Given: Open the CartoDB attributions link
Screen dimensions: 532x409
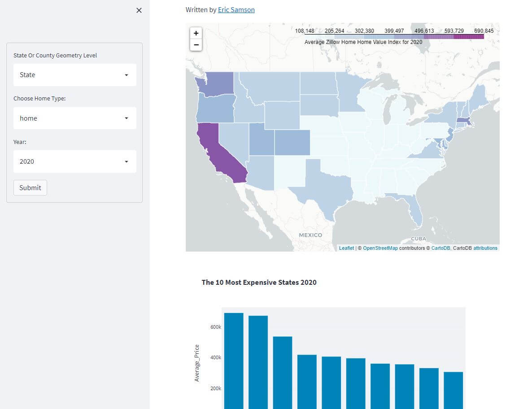Looking at the screenshot, I should (485, 248).
